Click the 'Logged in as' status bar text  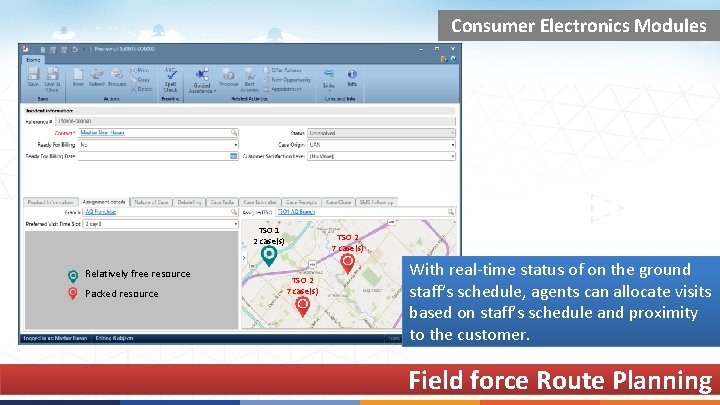pos(55,338)
